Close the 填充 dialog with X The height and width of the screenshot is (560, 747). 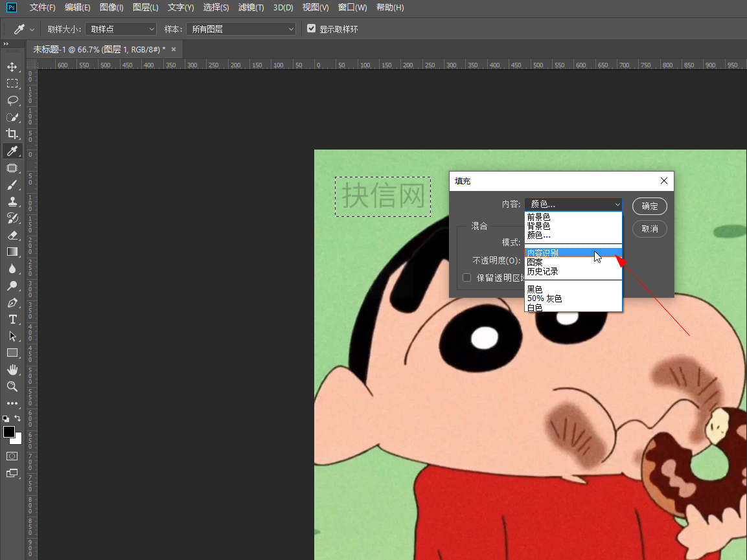(664, 181)
